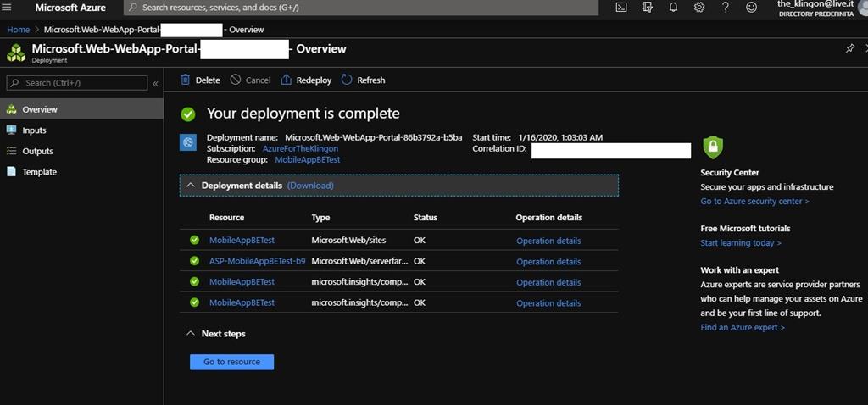Click the Security Center shield icon

tap(713, 147)
